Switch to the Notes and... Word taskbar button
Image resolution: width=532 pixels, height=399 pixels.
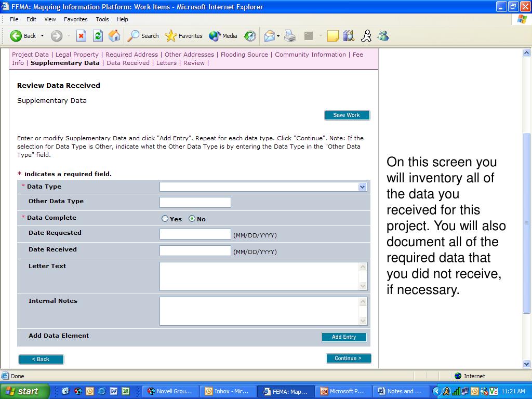pyautogui.click(x=401, y=391)
